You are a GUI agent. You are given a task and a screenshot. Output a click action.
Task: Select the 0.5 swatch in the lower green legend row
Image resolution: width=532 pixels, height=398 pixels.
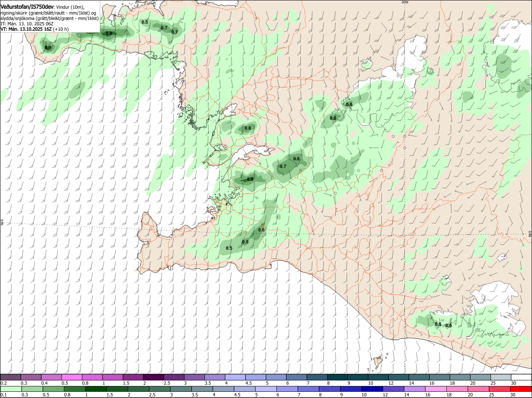point(54,389)
